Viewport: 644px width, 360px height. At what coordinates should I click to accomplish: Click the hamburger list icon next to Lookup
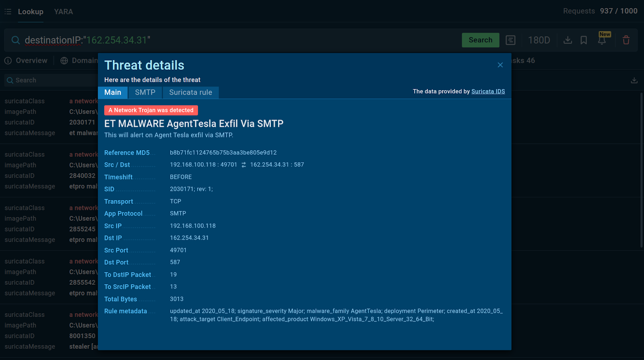pos(8,12)
